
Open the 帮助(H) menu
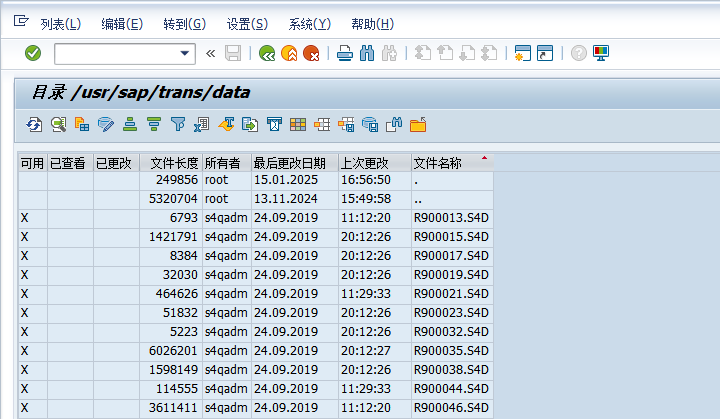372,24
